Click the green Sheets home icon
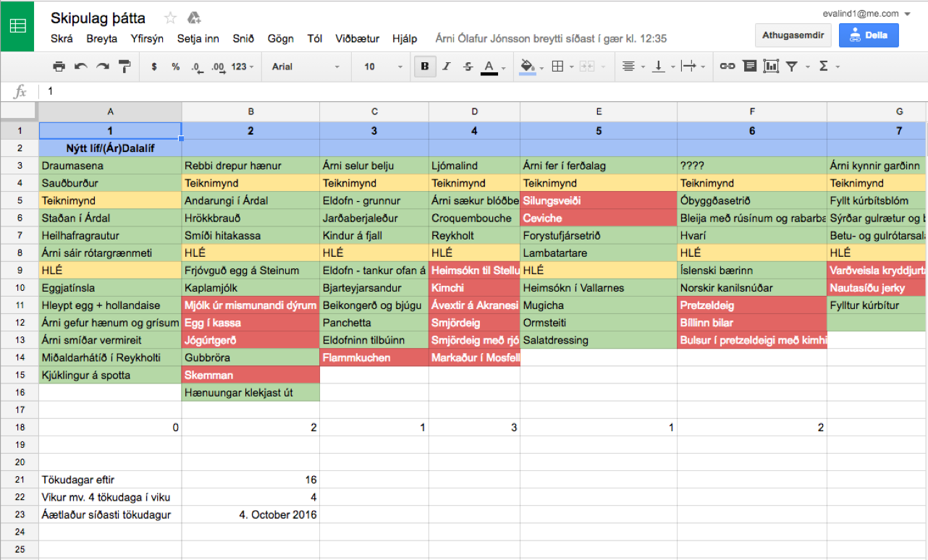 click(17, 26)
